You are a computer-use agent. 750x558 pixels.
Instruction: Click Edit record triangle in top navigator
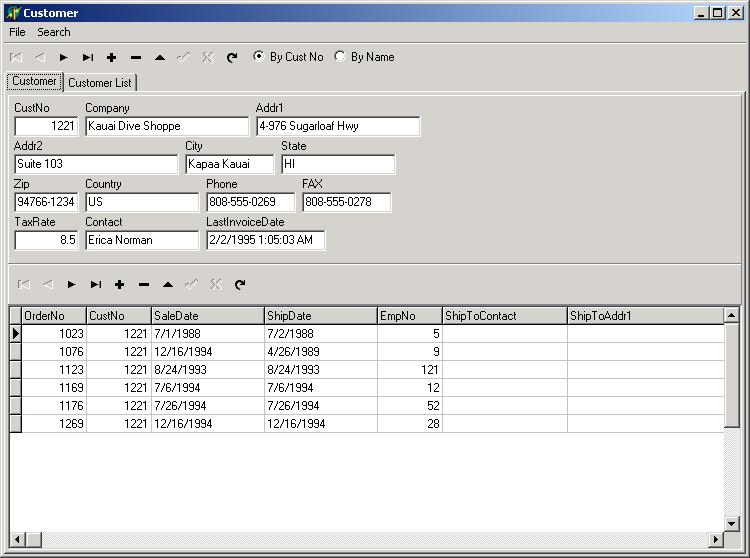click(x=160, y=58)
